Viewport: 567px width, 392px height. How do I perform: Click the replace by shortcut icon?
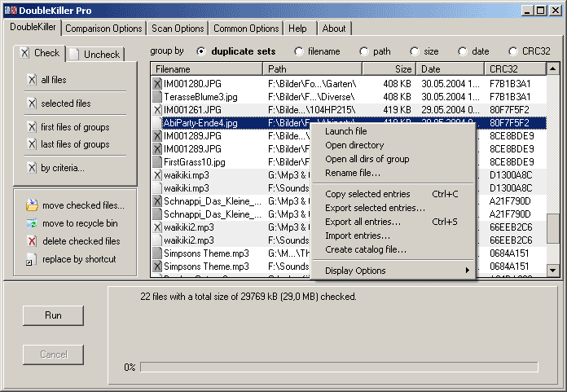click(x=32, y=260)
